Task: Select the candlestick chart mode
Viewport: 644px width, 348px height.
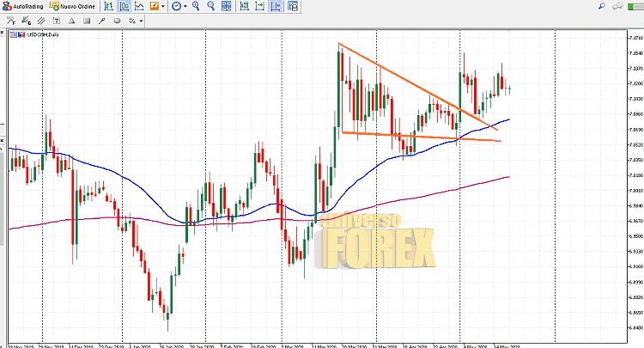Action: click(x=123, y=6)
